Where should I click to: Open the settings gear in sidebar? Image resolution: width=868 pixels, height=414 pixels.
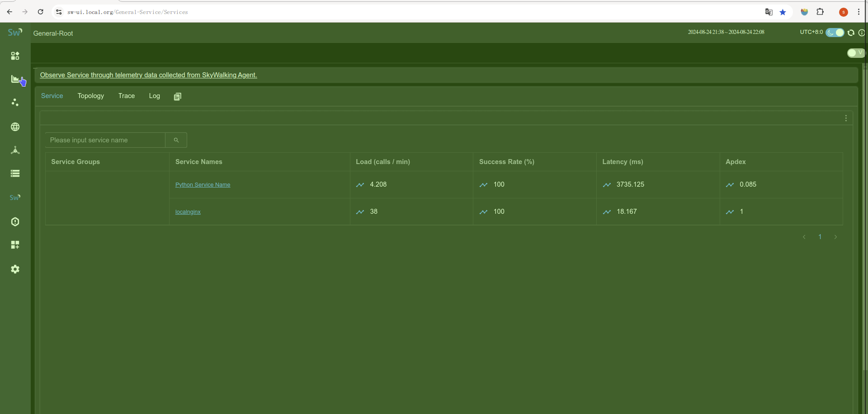[x=15, y=269]
